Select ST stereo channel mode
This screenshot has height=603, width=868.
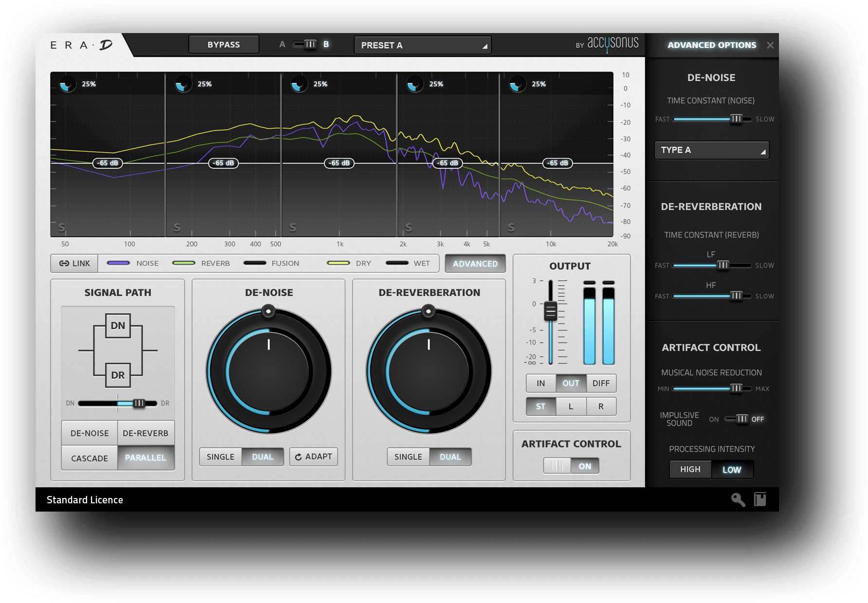(541, 407)
